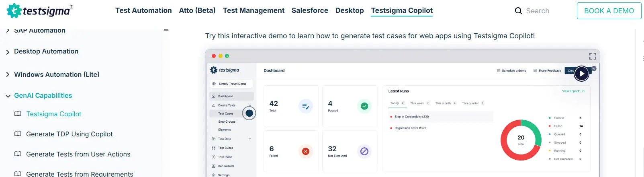644x177 pixels.
Task: Open the Atto (Beta) menu item
Action: [197, 10]
